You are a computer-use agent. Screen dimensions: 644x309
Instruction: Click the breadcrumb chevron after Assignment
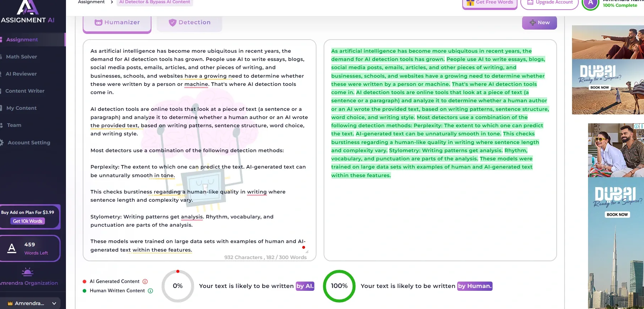(x=112, y=2)
